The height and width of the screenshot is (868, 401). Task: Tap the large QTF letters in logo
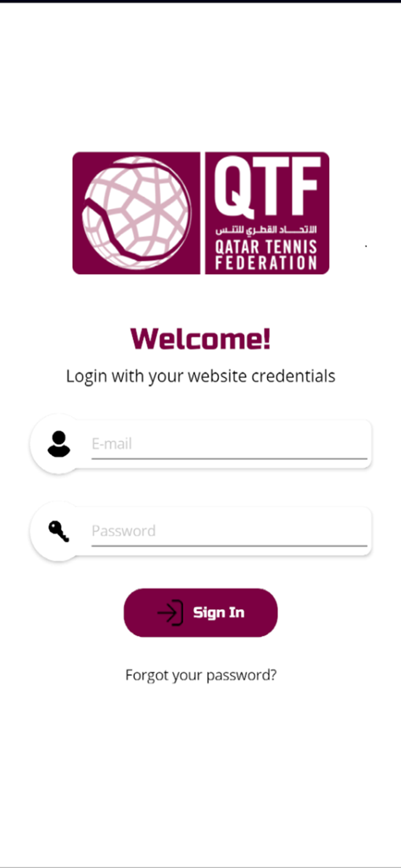[x=267, y=187]
